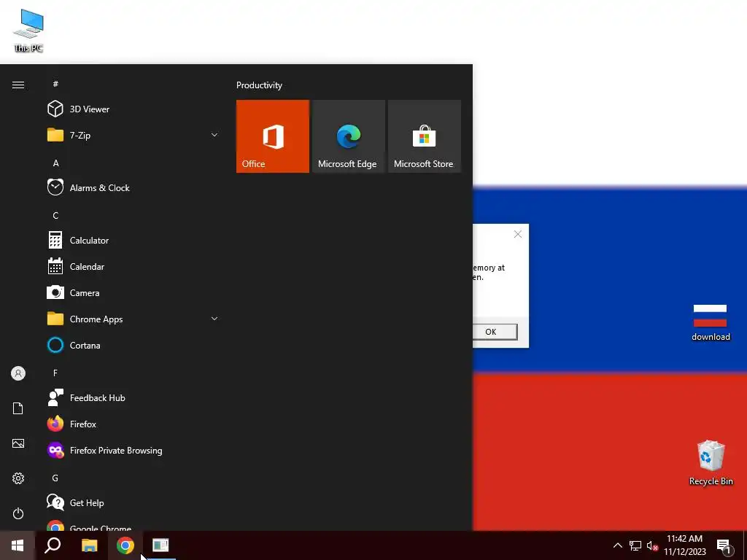
Task: Click the F letter header
Action: [55, 373]
